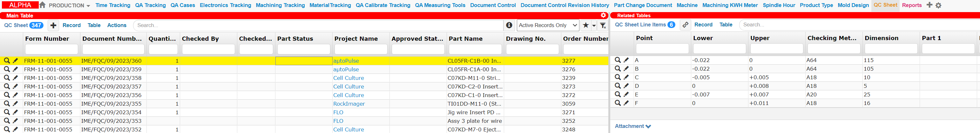Screen dimensions: 980x133
Task: Expand the Attachment section
Action: click(633, 126)
